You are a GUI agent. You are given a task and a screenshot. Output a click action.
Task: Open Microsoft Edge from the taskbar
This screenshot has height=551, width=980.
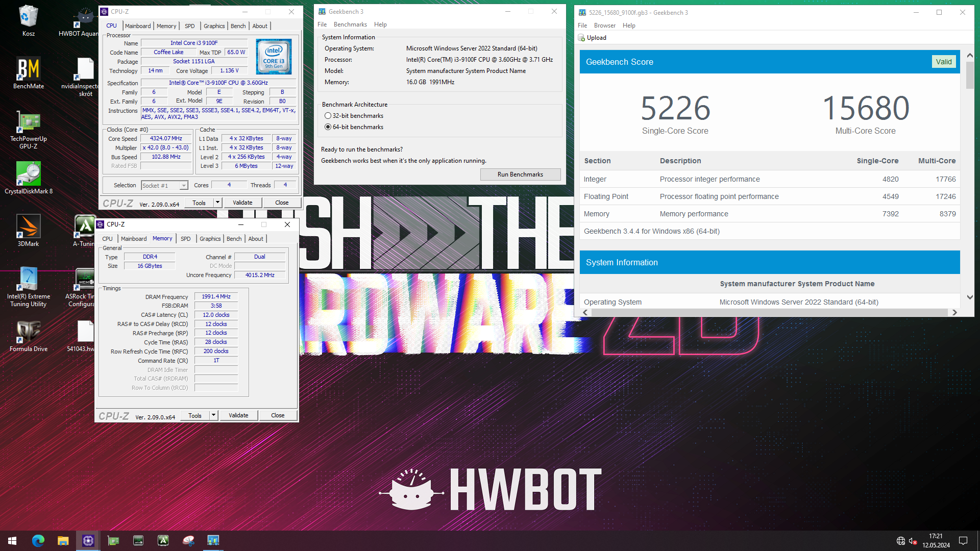tap(38, 541)
